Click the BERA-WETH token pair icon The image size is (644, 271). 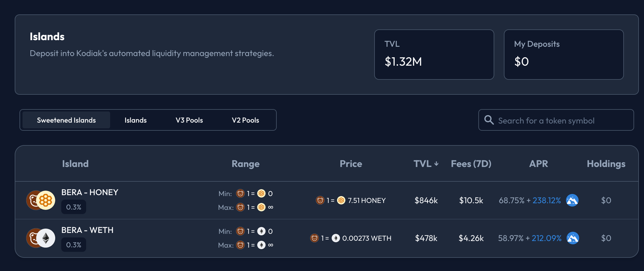point(41,238)
